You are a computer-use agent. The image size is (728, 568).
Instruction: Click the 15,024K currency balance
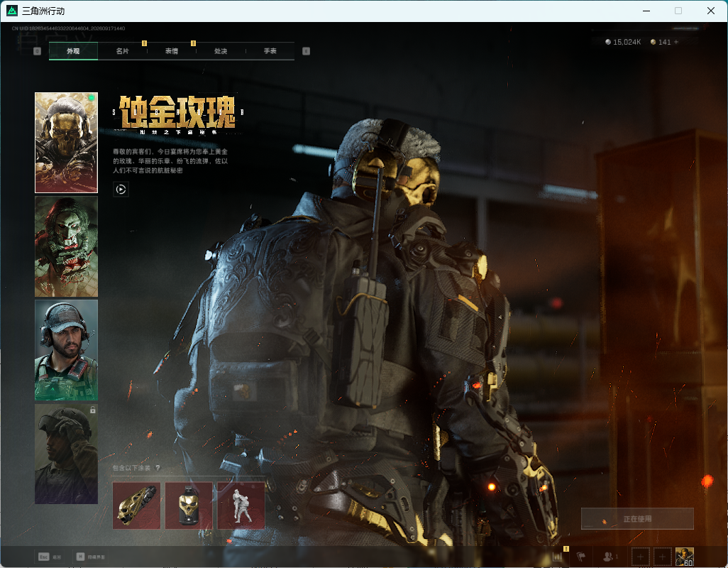623,42
